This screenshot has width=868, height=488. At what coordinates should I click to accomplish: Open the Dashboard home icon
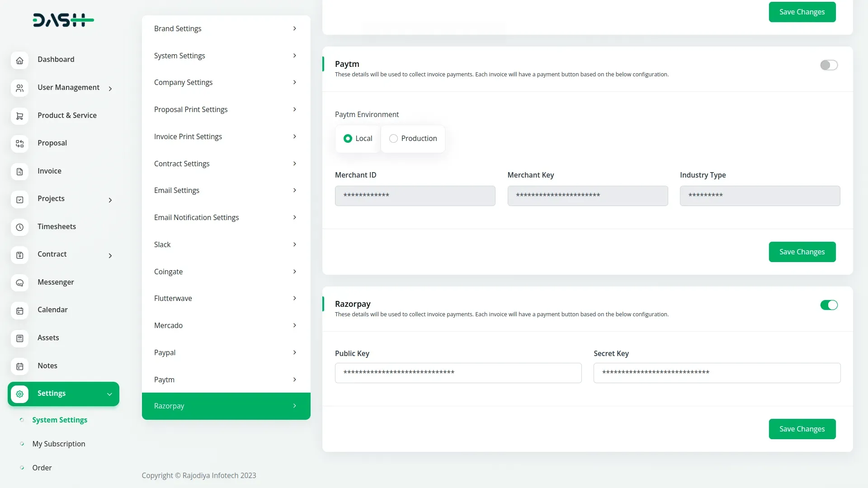pyautogui.click(x=19, y=60)
